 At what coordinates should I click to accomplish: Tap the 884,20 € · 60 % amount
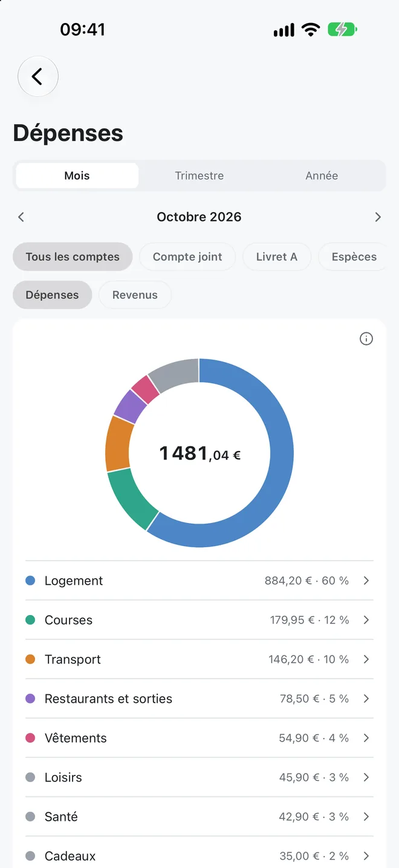307,580
